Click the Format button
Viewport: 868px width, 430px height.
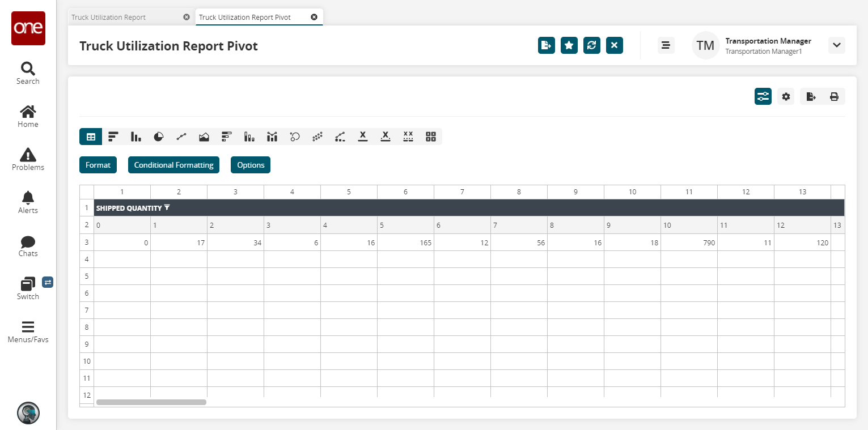[98, 165]
